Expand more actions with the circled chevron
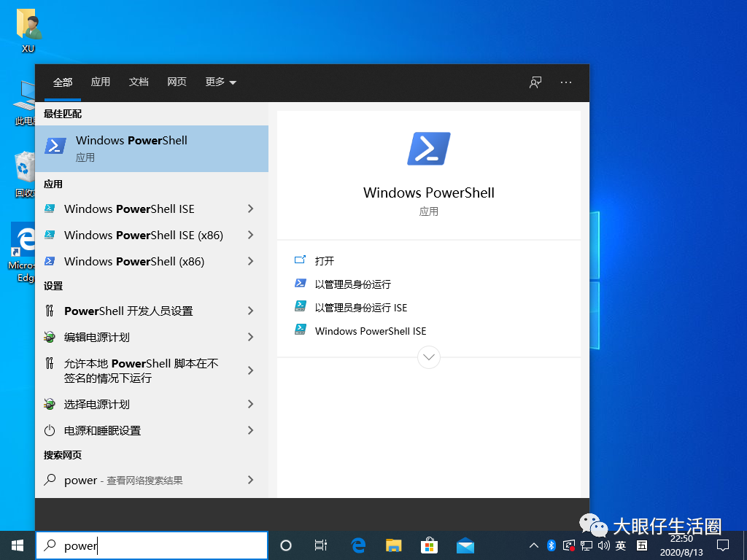747x560 pixels. (x=429, y=357)
